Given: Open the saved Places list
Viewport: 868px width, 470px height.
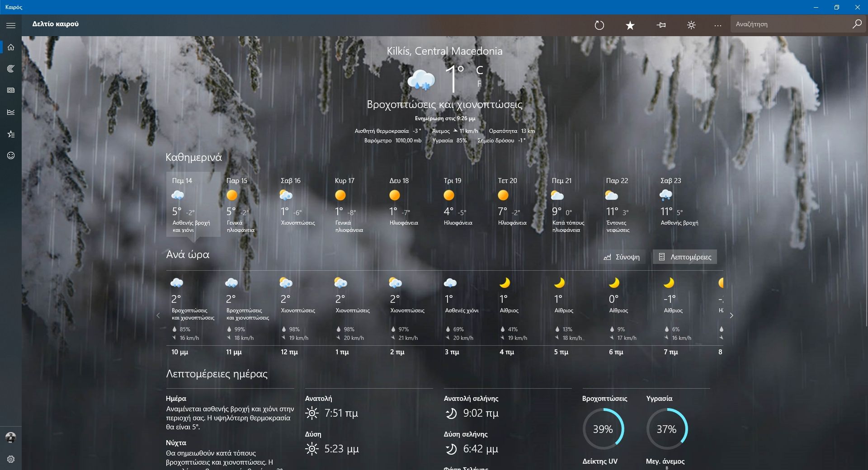Looking at the screenshot, I should [x=11, y=133].
